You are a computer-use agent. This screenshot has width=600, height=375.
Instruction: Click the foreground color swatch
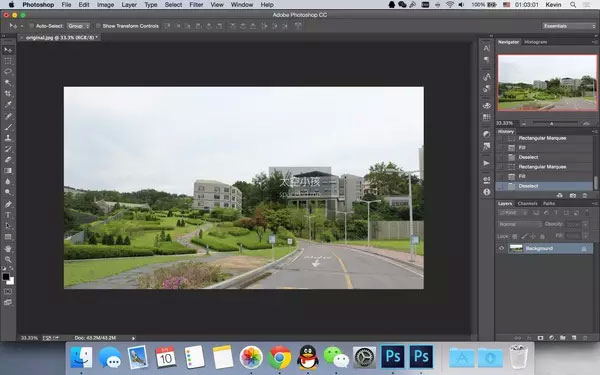pyautogui.click(x=6, y=277)
